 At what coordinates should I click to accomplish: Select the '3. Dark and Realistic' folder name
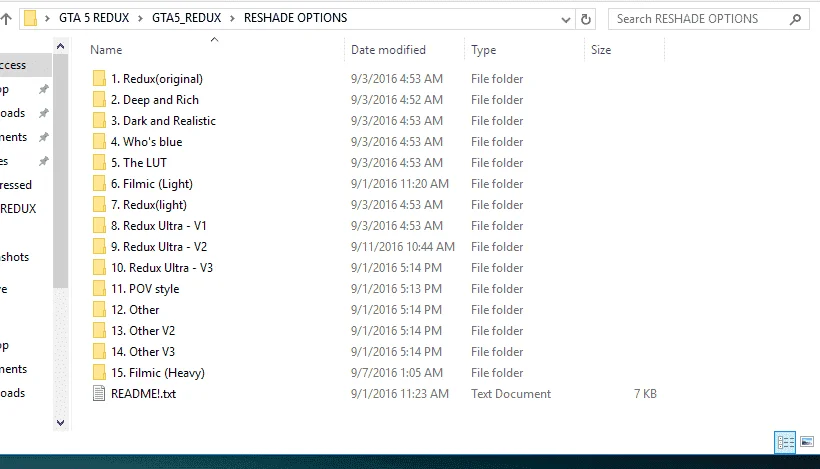(163, 121)
